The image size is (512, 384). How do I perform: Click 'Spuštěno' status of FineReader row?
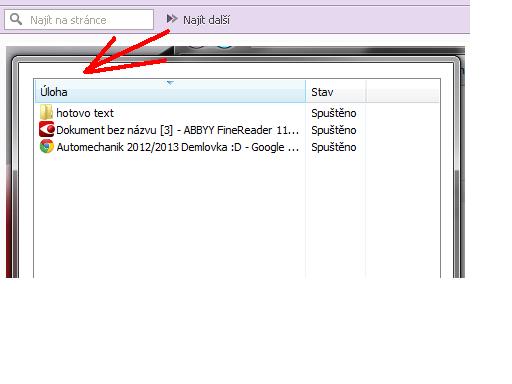pos(334,130)
